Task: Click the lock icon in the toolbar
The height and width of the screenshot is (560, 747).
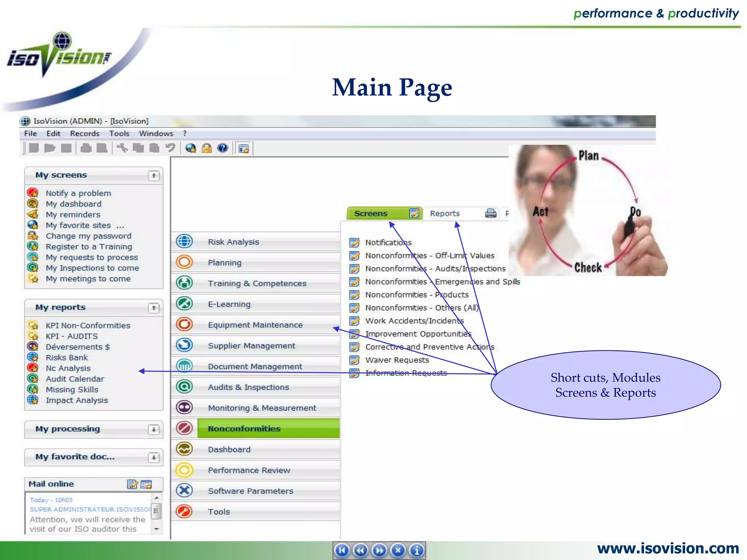Action: click(x=206, y=148)
